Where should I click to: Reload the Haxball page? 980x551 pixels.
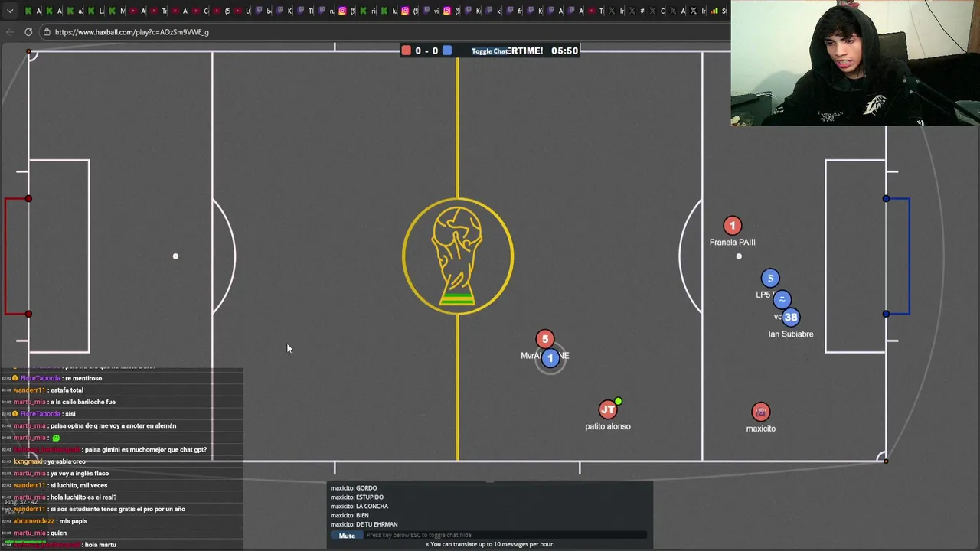[28, 32]
